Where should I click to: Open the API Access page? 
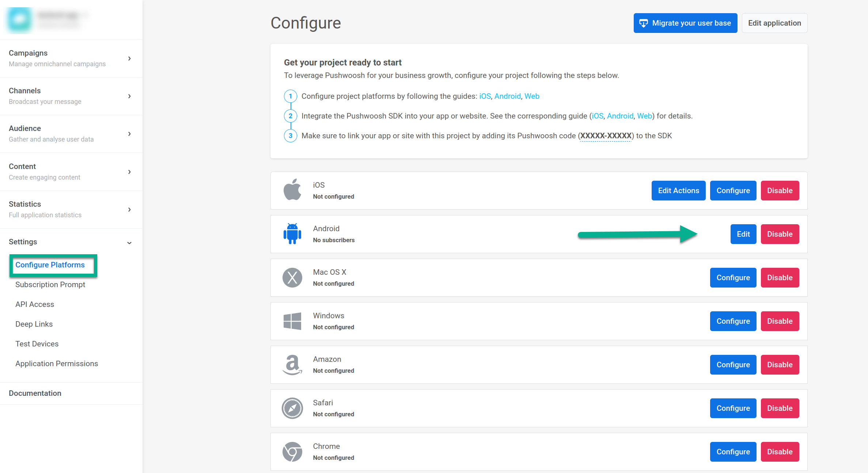35,304
